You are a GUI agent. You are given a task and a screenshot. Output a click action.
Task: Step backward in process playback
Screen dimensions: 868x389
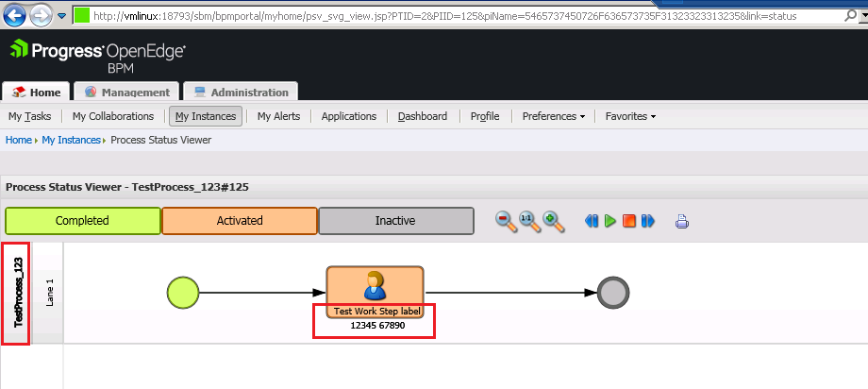(x=592, y=221)
